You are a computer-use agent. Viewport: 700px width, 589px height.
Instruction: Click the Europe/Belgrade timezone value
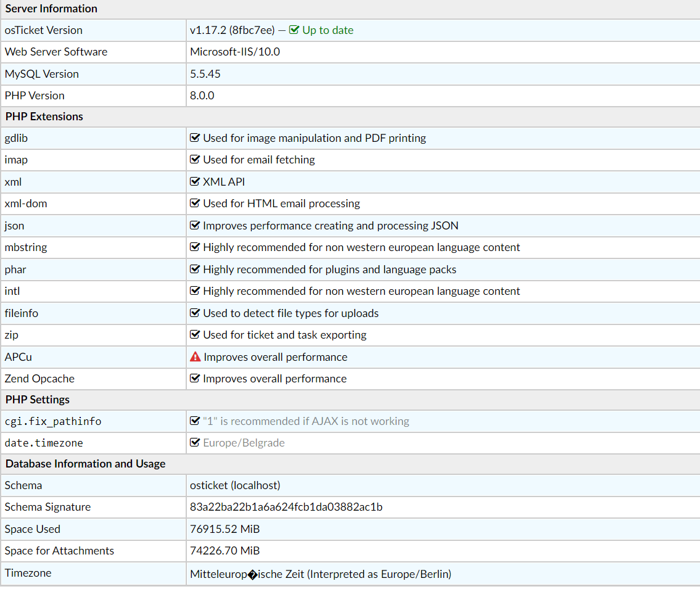pos(244,443)
